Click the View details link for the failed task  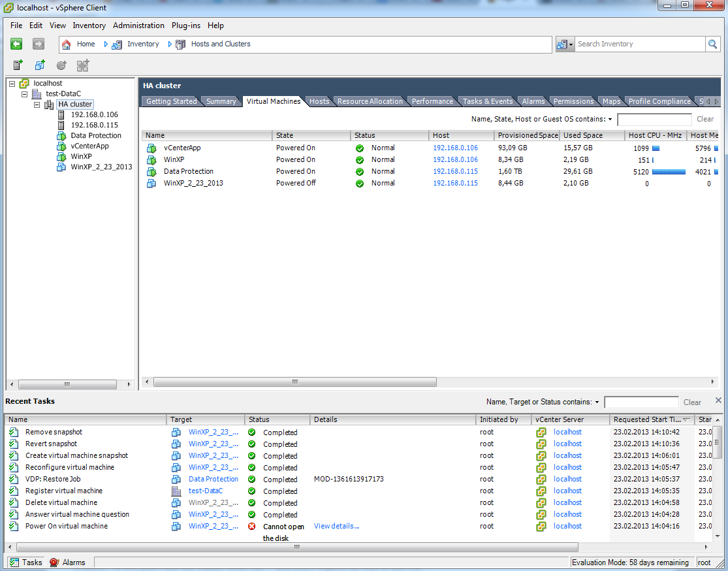(337, 527)
